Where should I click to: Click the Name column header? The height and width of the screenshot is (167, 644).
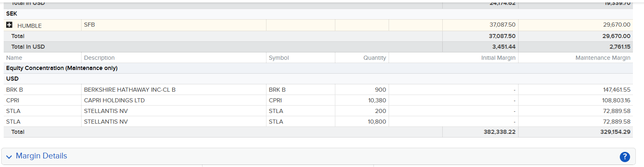[x=14, y=58]
